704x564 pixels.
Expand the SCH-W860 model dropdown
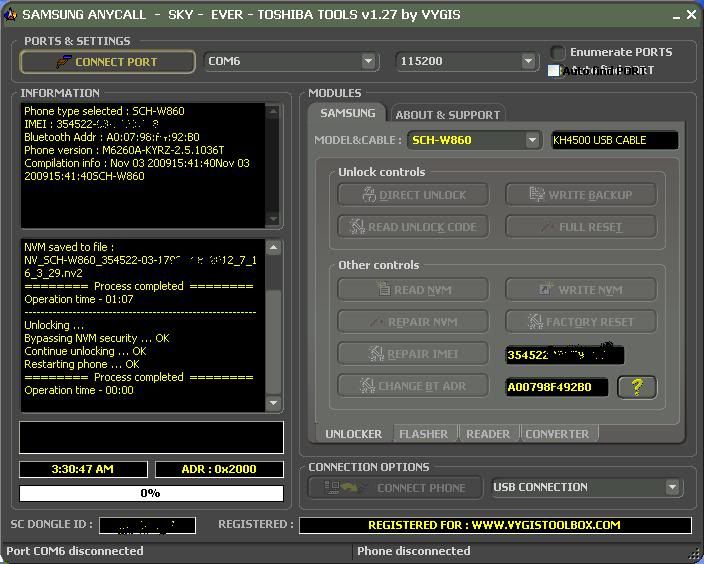pos(532,140)
